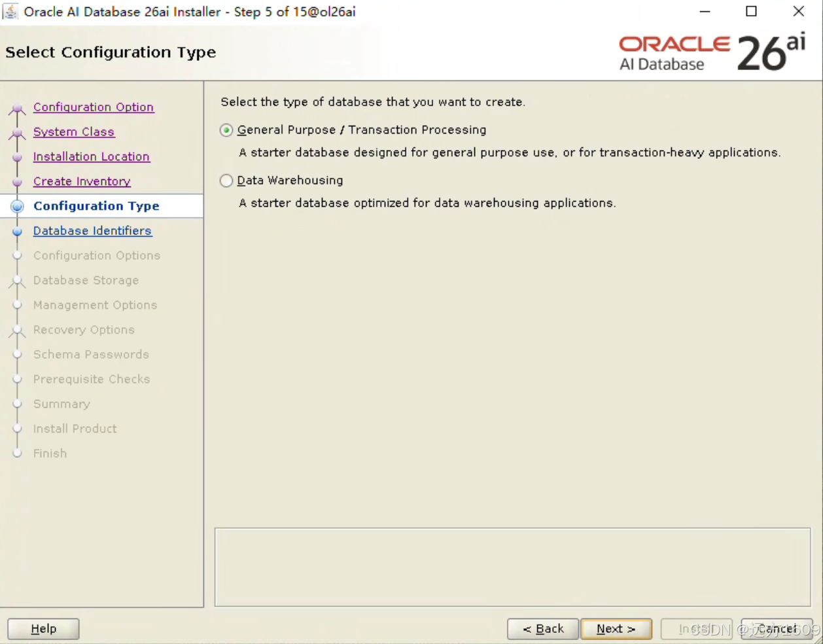Click the step bullet beside Installation Location
Viewport: 823px width, 644px height.
click(x=18, y=157)
